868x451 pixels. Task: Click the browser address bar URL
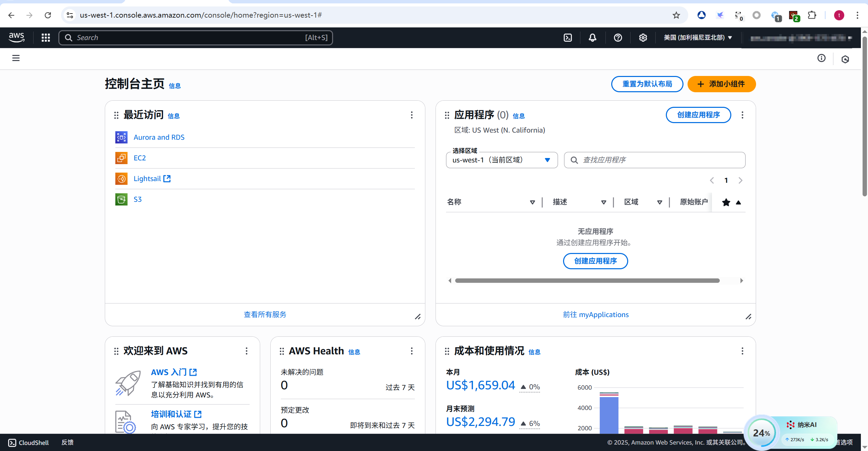(x=201, y=15)
